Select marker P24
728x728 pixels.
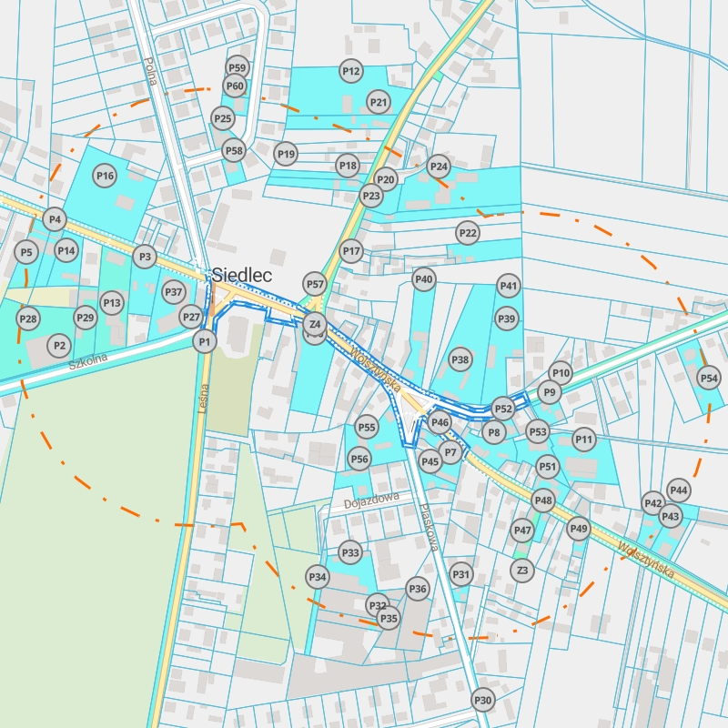[x=439, y=167]
